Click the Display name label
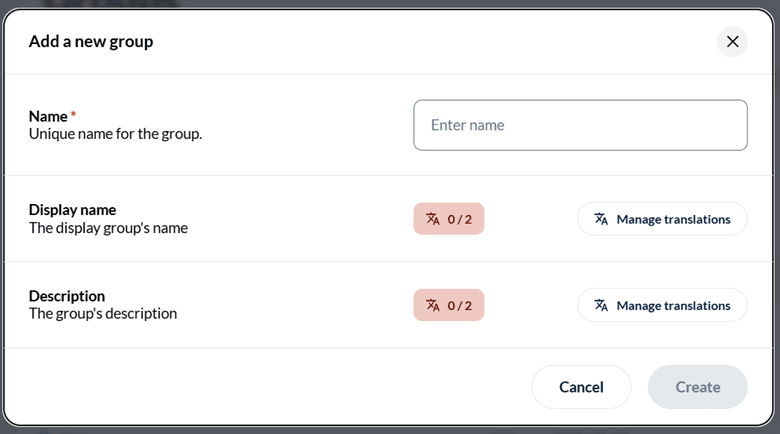 pos(72,210)
